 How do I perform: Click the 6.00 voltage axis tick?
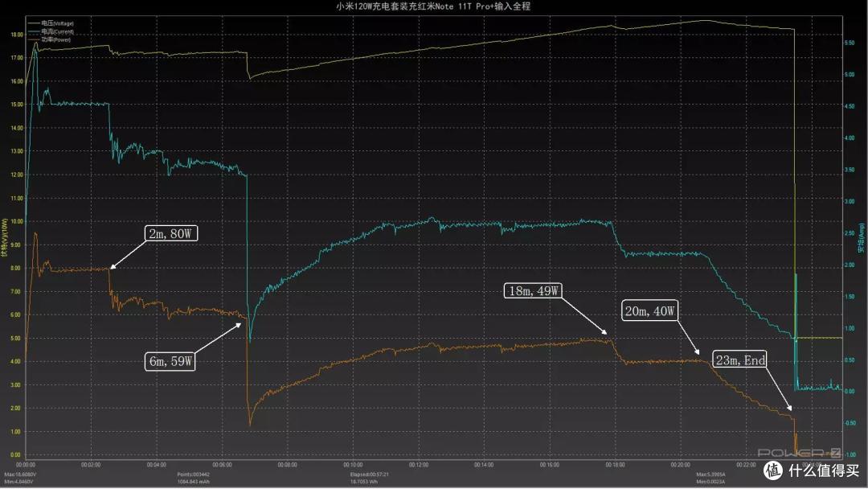pyautogui.click(x=17, y=314)
